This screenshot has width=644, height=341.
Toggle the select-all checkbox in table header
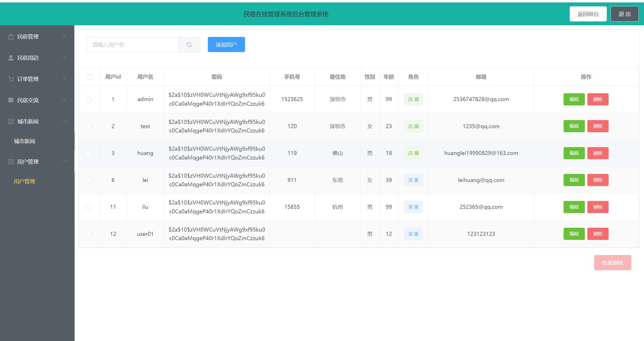pos(89,77)
